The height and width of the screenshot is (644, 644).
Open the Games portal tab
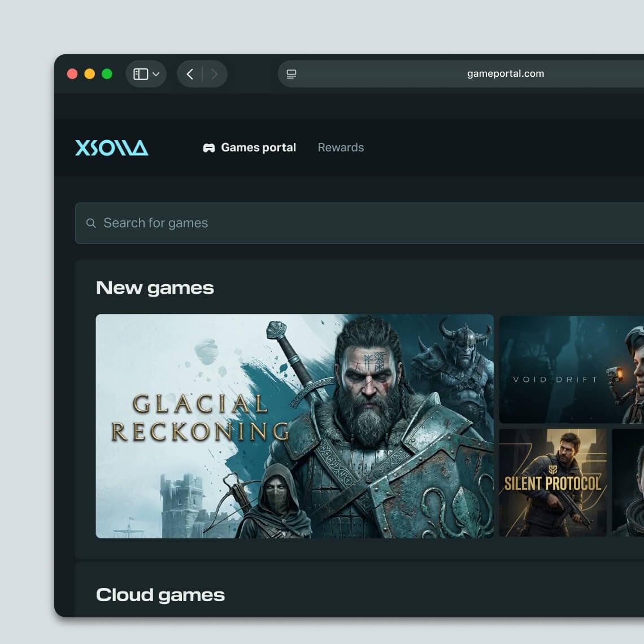[258, 147]
